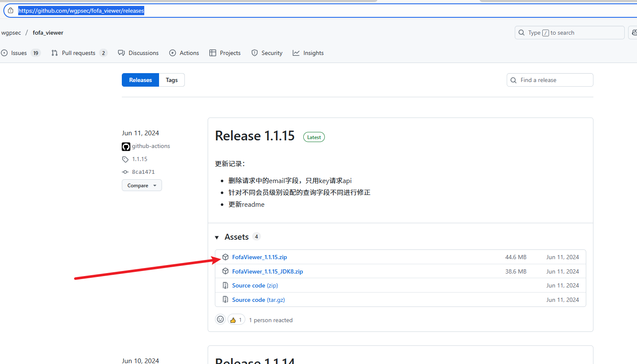Click the Issues circle icon

click(x=4, y=53)
